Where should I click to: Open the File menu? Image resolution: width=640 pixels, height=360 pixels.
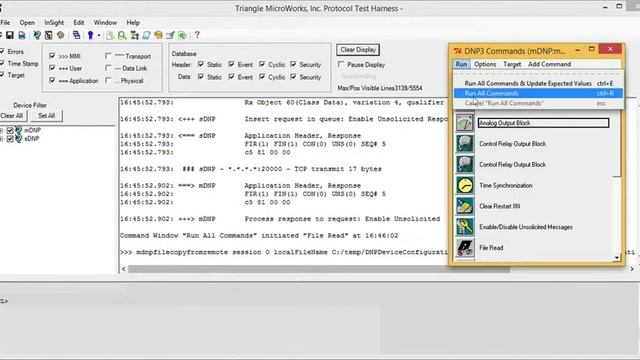click(x=5, y=22)
